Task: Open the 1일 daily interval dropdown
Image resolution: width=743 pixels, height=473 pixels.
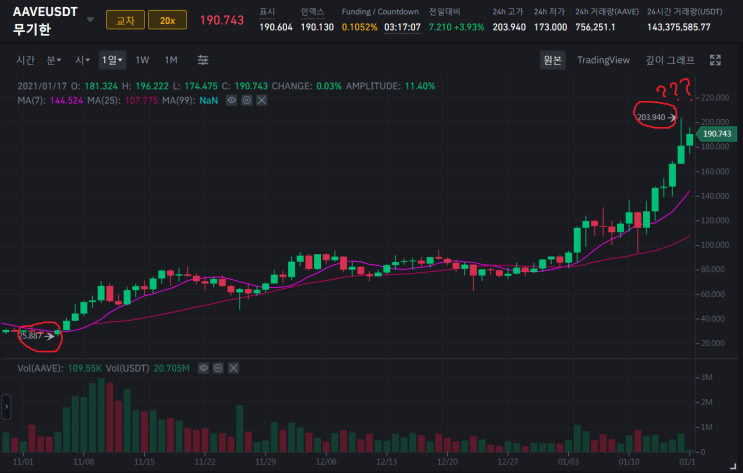Action: click(112, 60)
